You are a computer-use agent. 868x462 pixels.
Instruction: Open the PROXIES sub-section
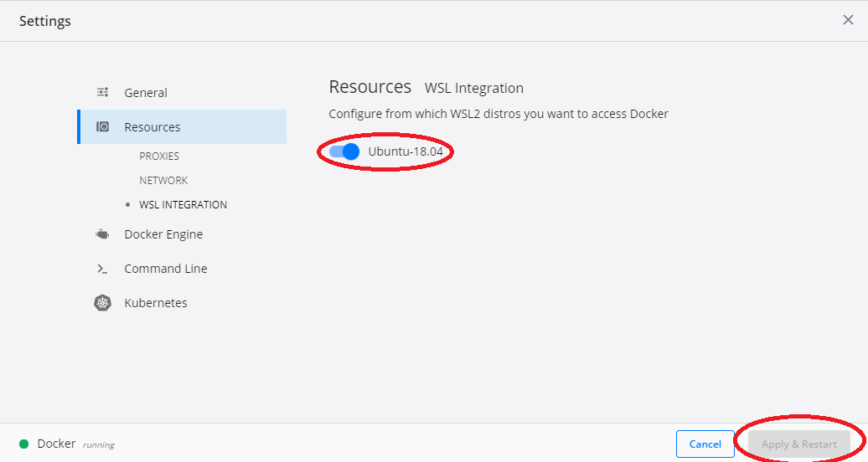pos(159,156)
